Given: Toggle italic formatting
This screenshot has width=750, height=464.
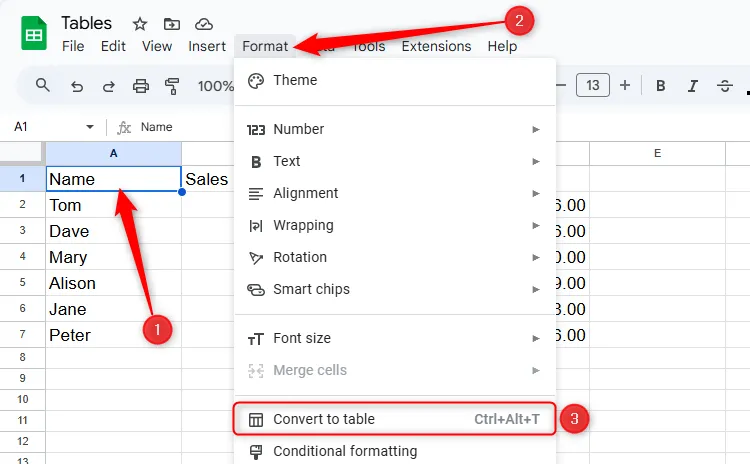Looking at the screenshot, I should [x=692, y=86].
